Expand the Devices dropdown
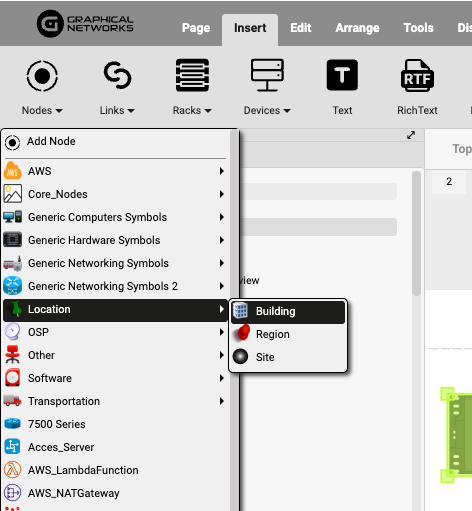The width and height of the screenshot is (472, 511). (267, 110)
